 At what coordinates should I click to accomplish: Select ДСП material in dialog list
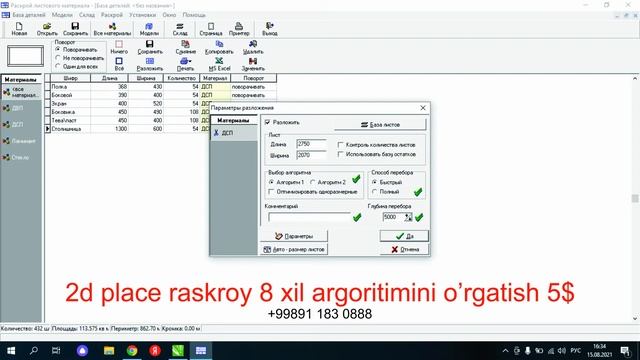tap(233, 133)
